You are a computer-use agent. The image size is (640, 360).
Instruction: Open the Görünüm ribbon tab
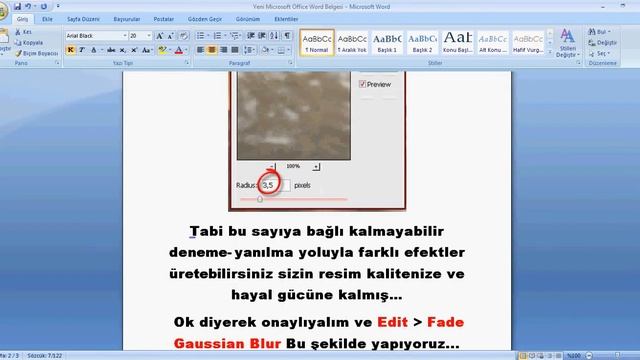248,19
